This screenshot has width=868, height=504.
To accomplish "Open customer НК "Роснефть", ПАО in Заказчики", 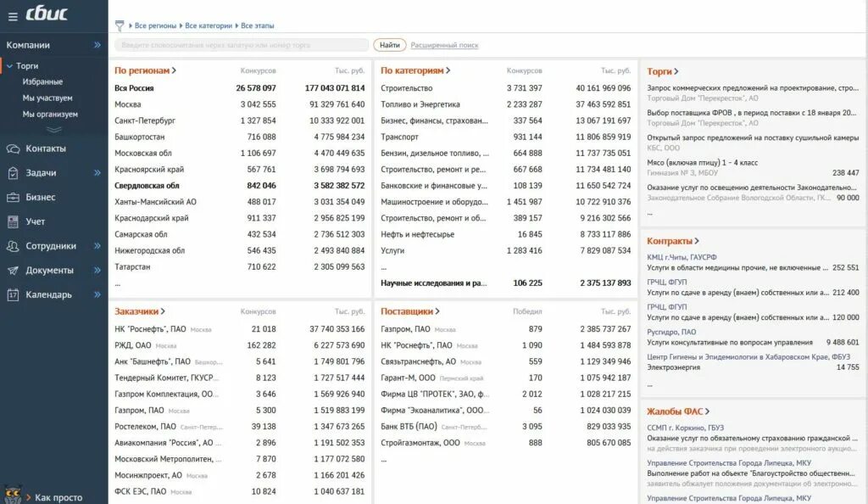I will (x=150, y=329).
